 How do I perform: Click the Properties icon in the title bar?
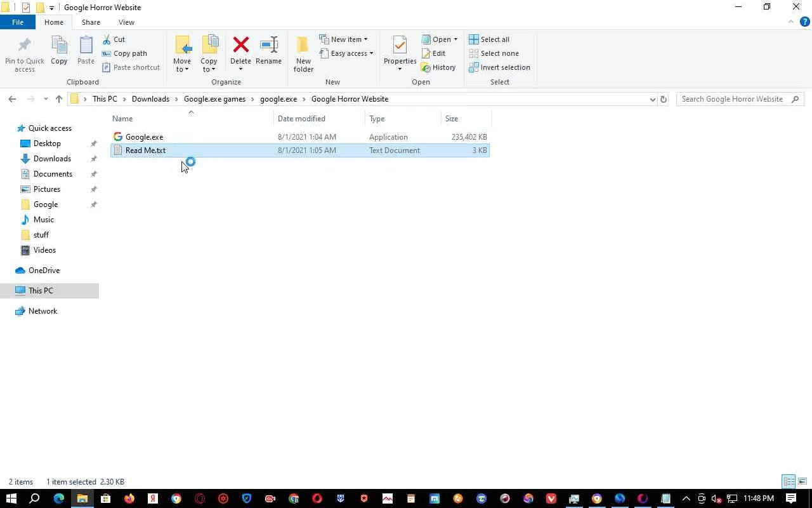tap(26, 8)
